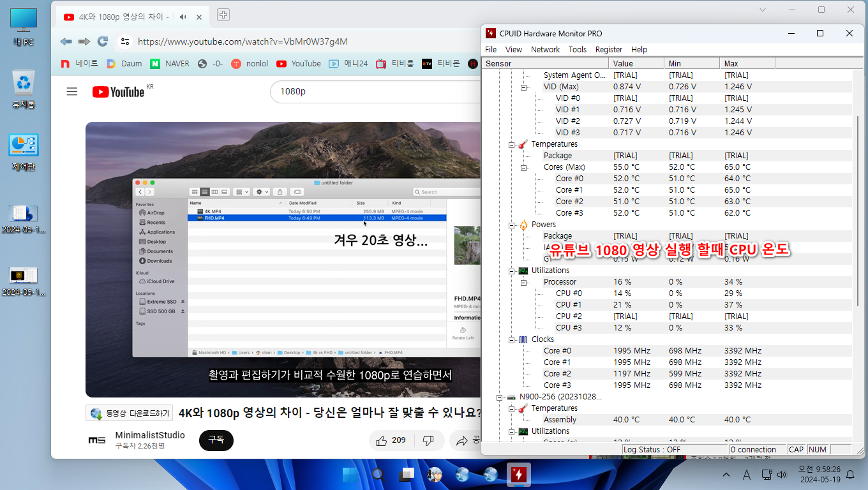This screenshot has width=868, height=490.
Task: Click the N900-256 Temperatures thermometer icon
Action: (523, 408)
